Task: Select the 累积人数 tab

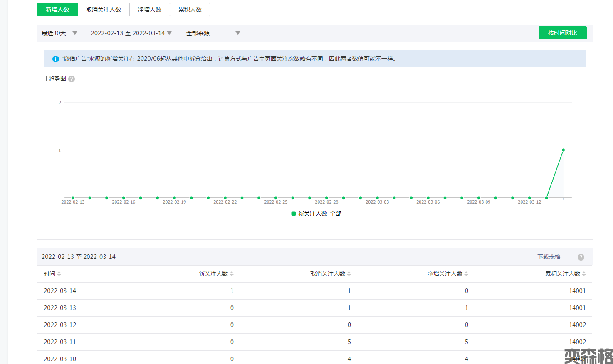Action: 190,10
